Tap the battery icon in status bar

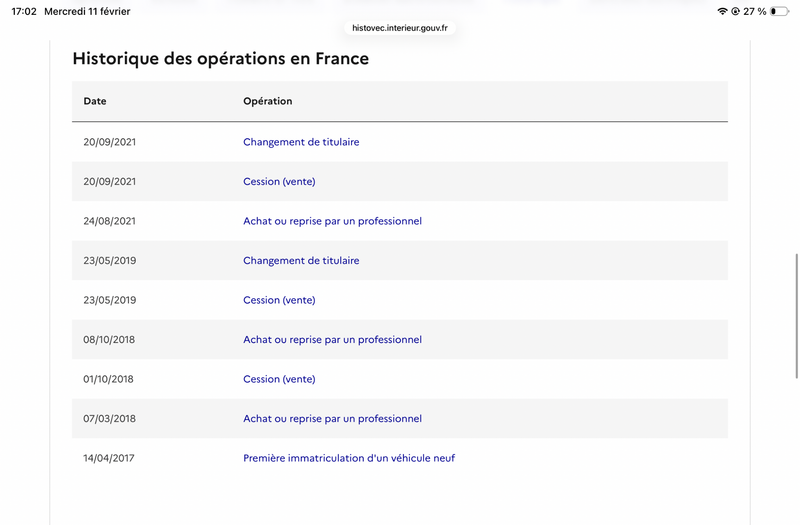pyautogui.click(x=779, y=11)
